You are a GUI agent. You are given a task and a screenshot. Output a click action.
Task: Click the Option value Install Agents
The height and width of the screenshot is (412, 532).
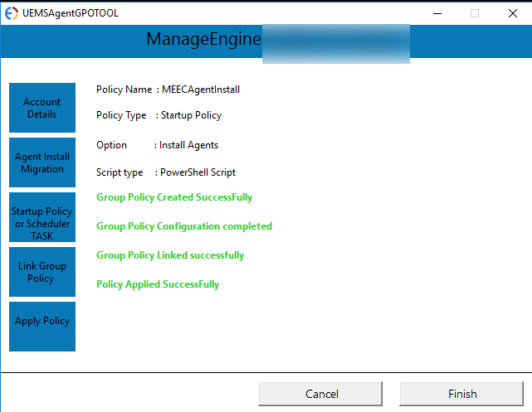[188, 145]
